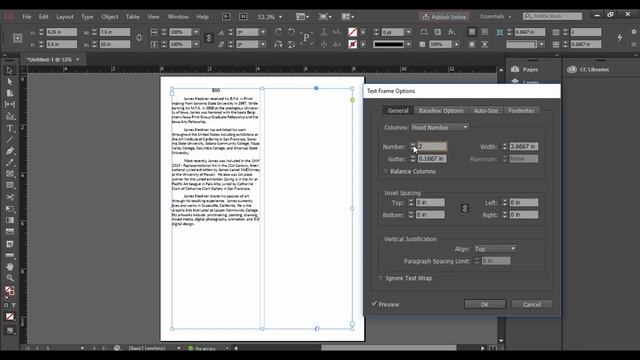Select the Free Transform tool
The height and width of the screenshot is (360, 640).
9,209
